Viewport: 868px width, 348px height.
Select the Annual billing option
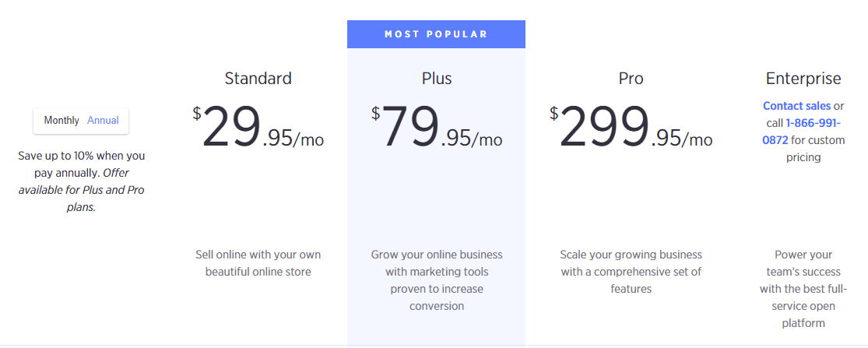pyautogui.click(x=103, y=121)
